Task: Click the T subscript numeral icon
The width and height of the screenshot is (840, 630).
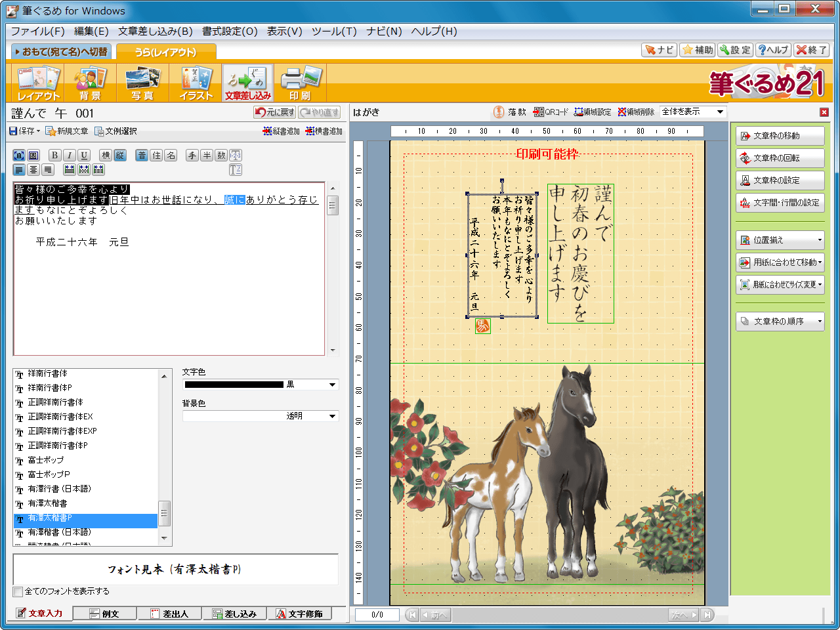Action: pyautogui.click(x=236, y=170)
